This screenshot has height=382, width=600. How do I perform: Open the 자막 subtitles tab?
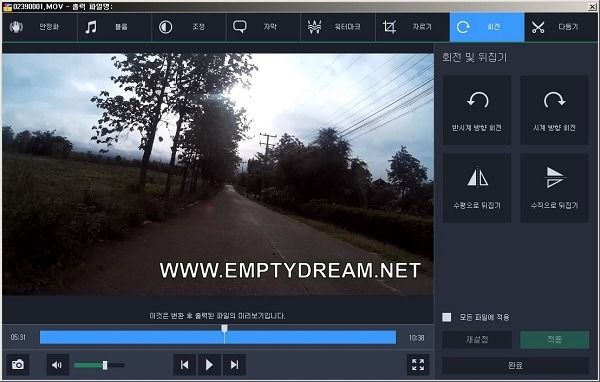[263, 27]
